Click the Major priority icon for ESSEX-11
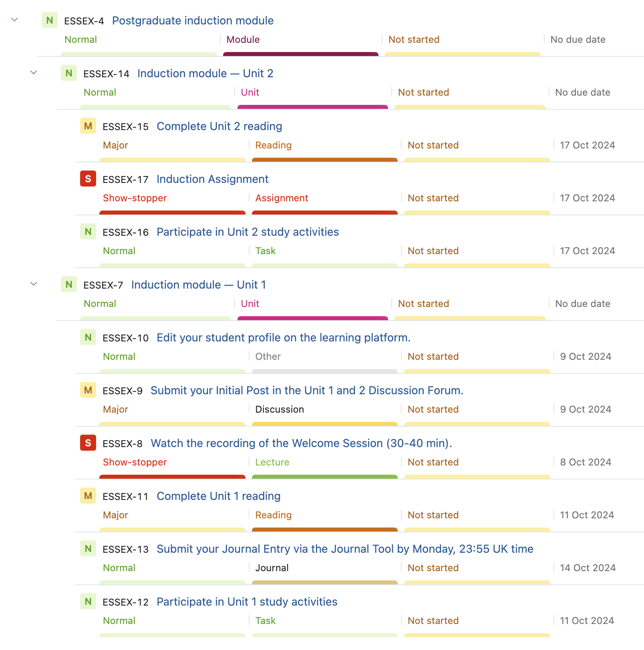The height and width of the screenshot is (650, 644). tap(88, 496)
